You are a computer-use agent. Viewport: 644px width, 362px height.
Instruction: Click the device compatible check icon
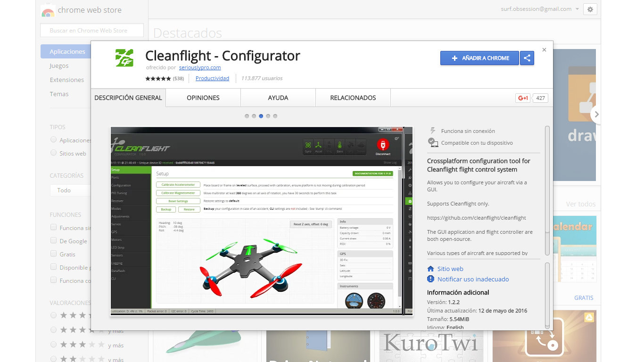point(433,142)
